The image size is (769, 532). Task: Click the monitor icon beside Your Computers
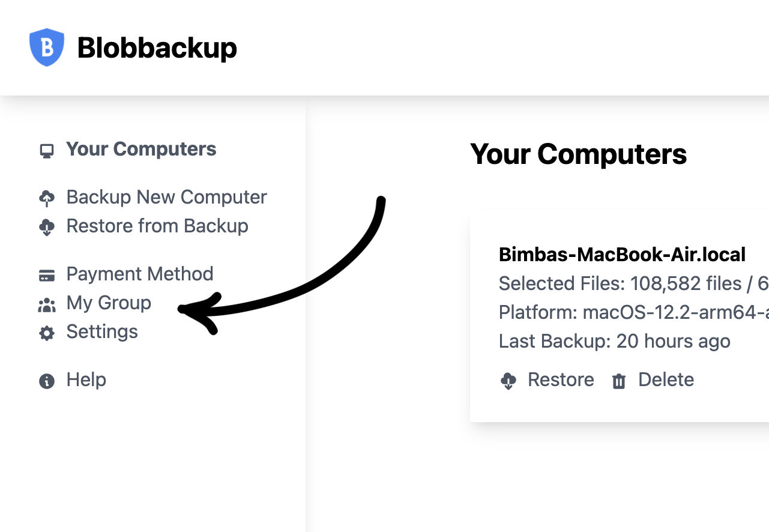point(47,151)
